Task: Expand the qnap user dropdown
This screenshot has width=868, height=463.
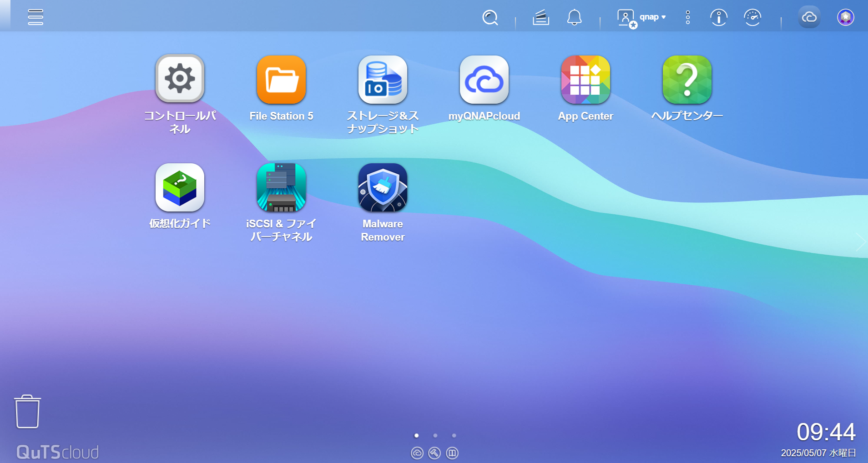Action: coord(642,18)
